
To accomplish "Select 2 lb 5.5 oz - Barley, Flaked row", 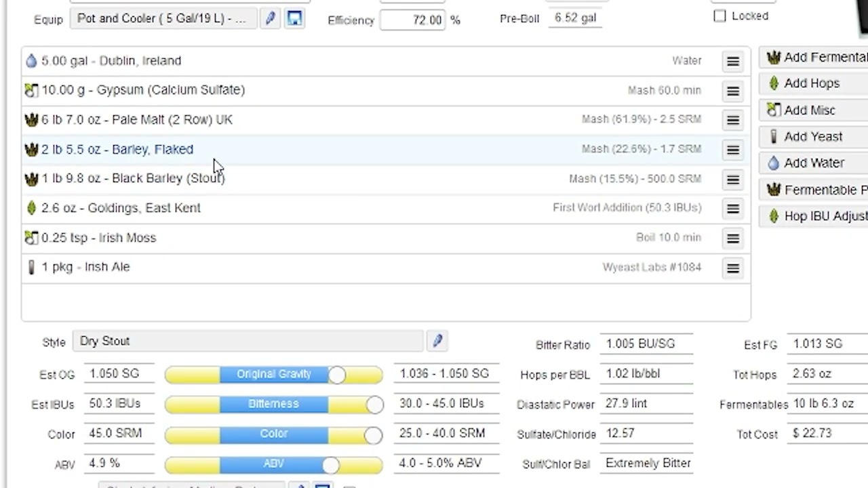I will 386,149.
